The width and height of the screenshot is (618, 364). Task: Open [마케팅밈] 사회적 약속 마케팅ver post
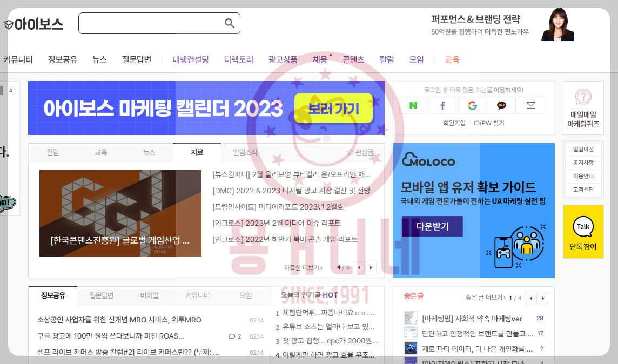click(x=472, y=318)
